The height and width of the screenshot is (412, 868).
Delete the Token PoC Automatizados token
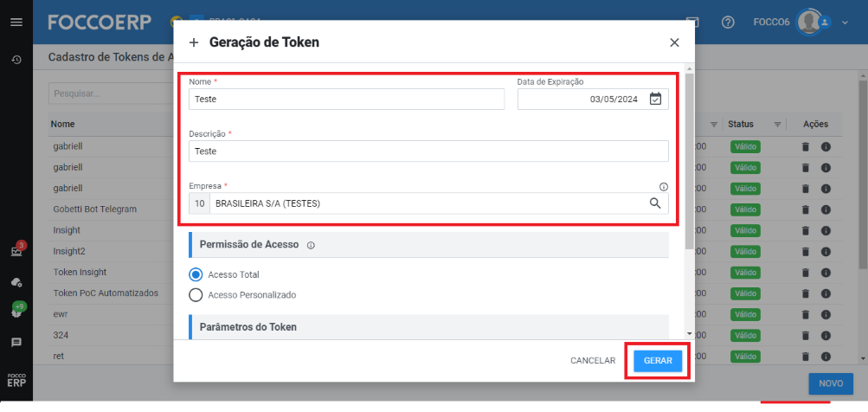coord(806,293)
